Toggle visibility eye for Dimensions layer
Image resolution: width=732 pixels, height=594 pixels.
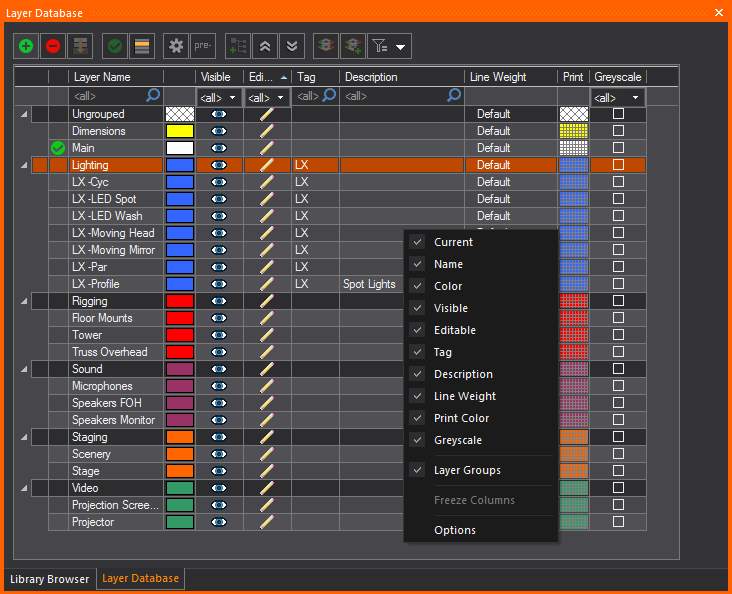coord(218,131)
